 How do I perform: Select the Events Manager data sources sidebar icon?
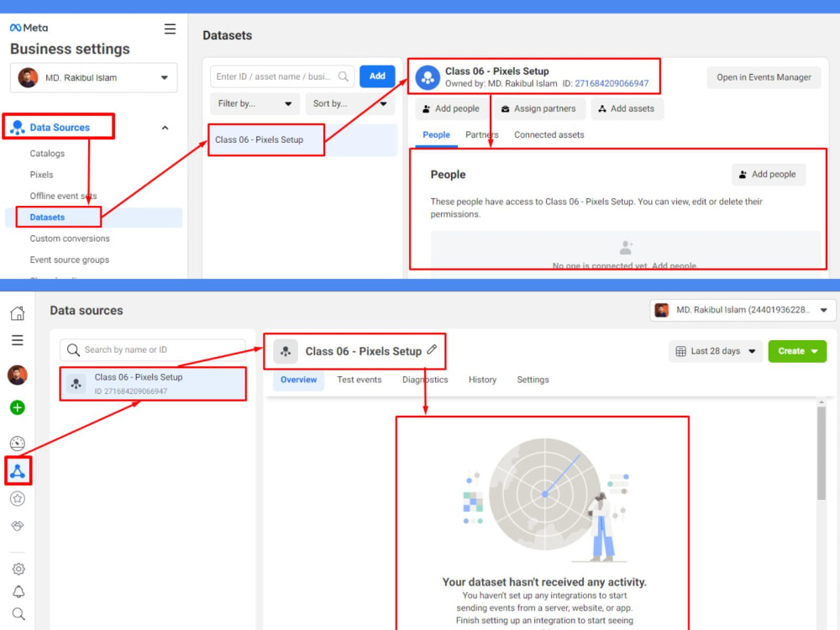coord(17,471)
